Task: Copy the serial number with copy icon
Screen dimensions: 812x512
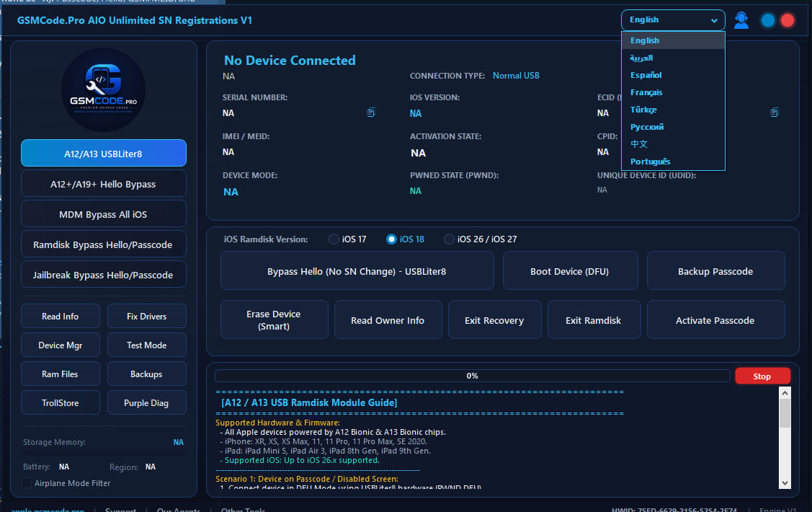Action: click(371, 112)
